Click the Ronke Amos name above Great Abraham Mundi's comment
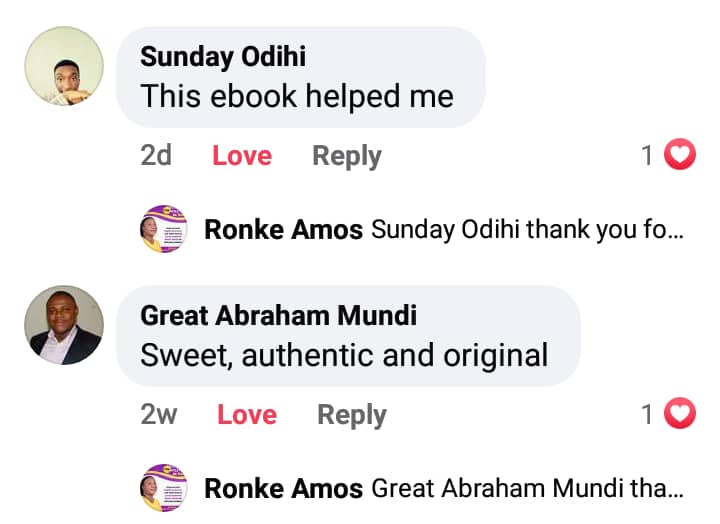The image size is (720, 524). point(283,230)
